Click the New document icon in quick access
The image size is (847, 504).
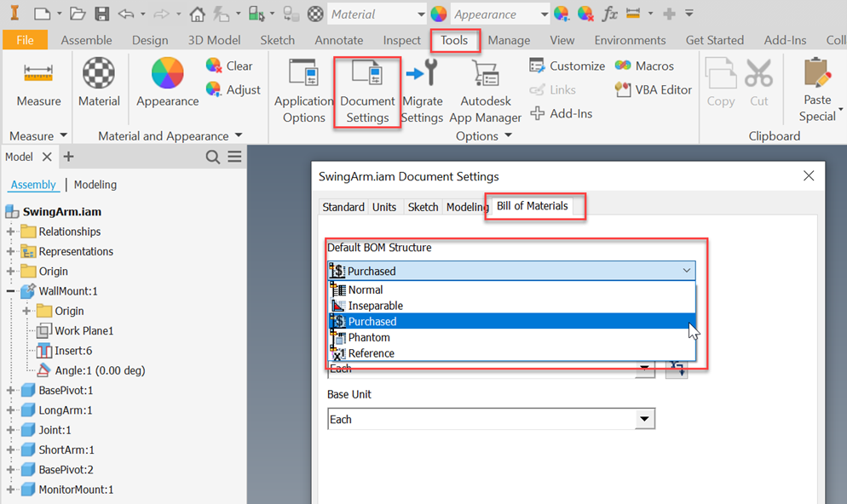tap(42, 14)
